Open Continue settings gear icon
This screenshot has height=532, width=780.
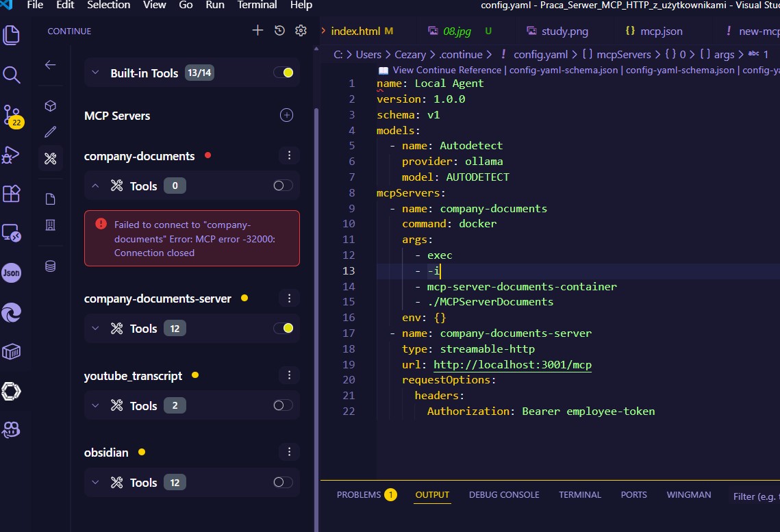click(301, 30)
